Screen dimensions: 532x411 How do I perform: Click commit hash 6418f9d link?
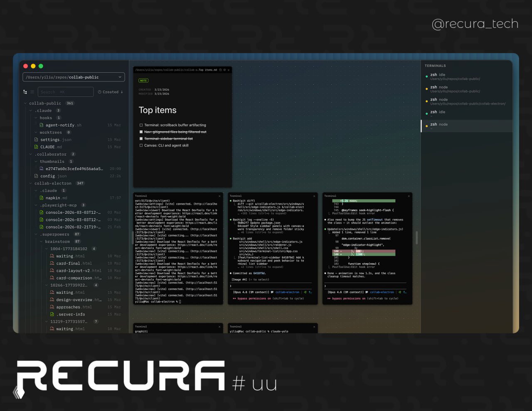point(259,273)
